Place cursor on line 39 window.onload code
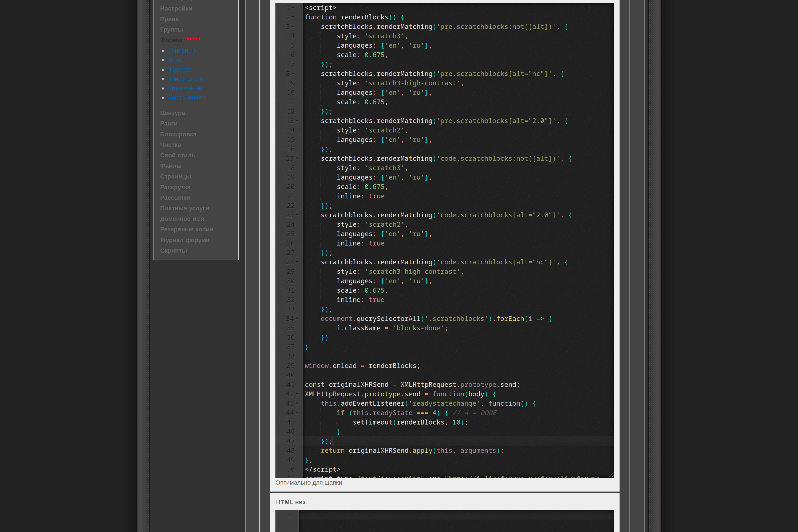798x532 pixels. (x=362, y=366)
